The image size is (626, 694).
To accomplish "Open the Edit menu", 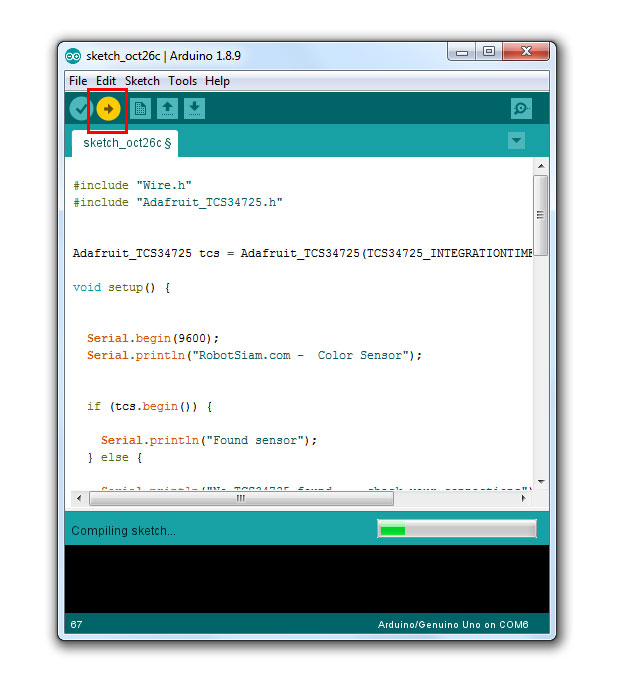I will [x=106, y=81].
